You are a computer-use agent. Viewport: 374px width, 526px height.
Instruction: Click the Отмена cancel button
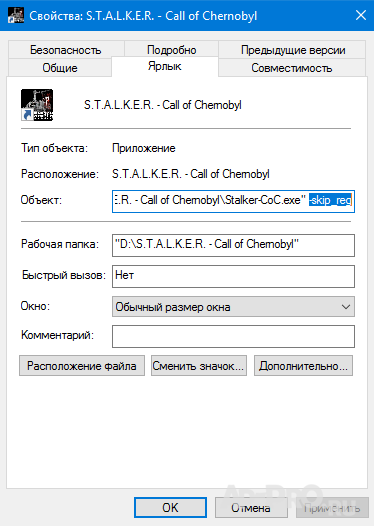(251, 508)
